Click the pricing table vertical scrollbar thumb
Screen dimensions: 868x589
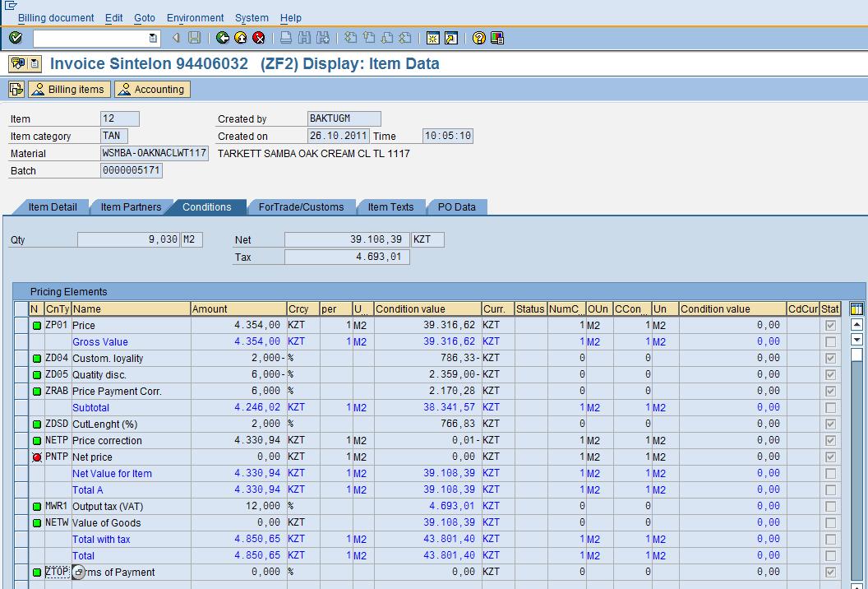(856, 355)
